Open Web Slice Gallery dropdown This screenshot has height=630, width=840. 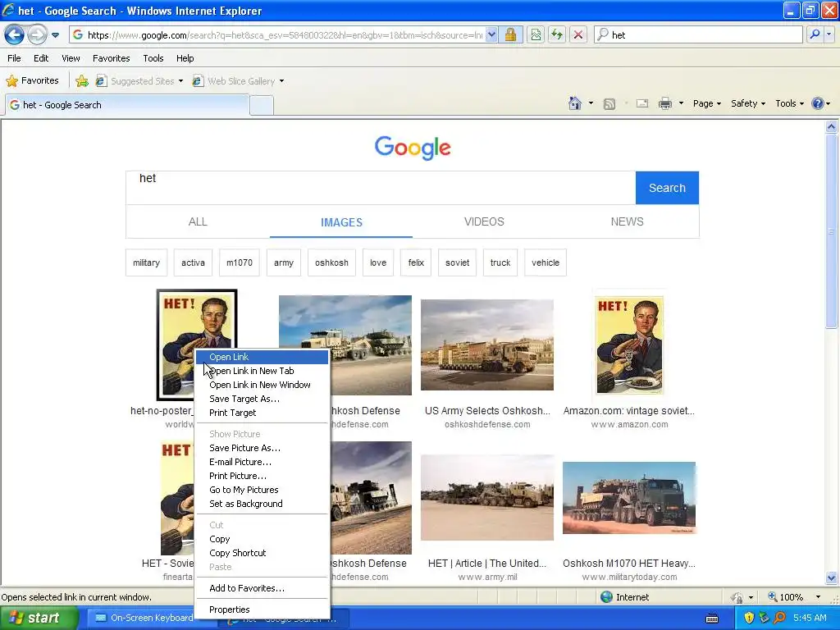239,81
